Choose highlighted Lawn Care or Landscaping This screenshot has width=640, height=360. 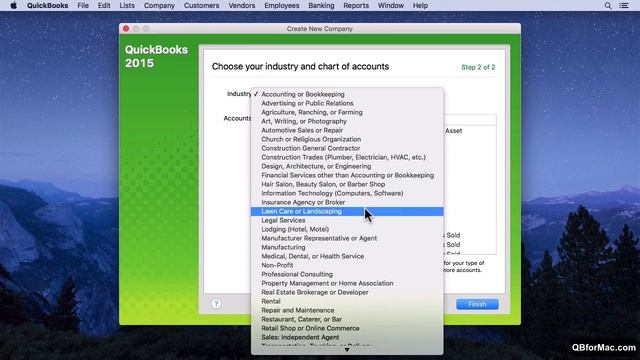pos(347,211)
